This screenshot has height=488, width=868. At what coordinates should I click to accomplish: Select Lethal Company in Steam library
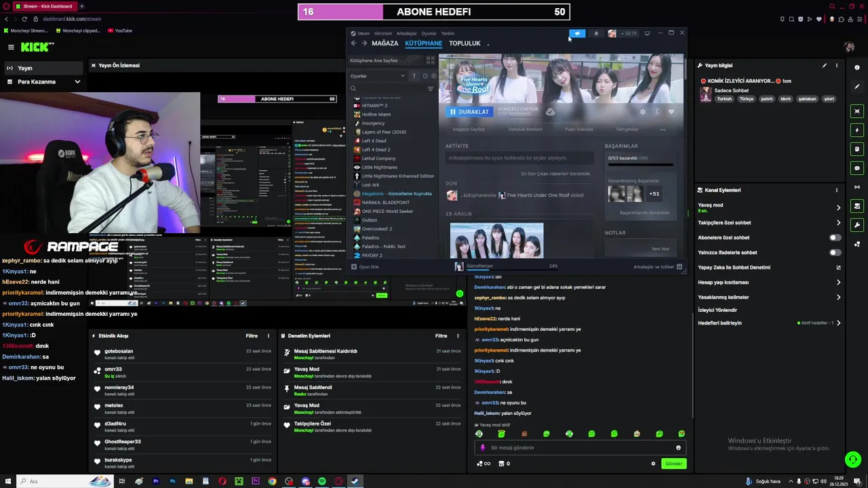tap(378, 159)
